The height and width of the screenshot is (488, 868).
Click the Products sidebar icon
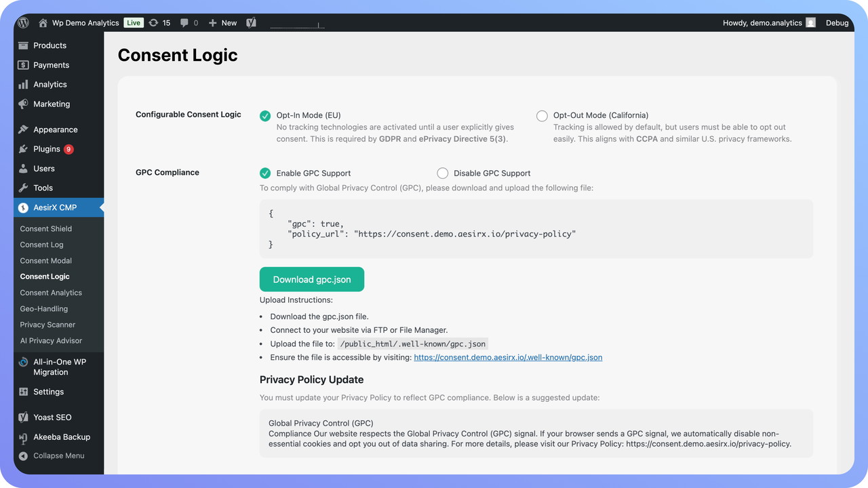tap(23, 45)
